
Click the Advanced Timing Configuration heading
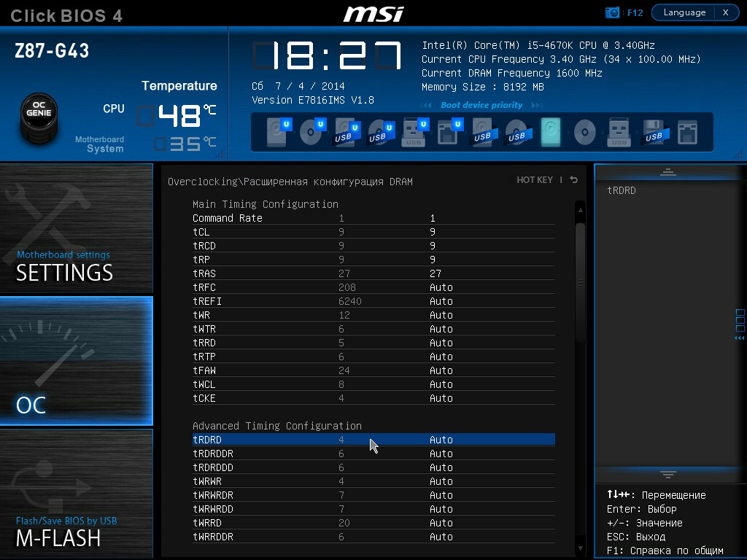point(276,426)
